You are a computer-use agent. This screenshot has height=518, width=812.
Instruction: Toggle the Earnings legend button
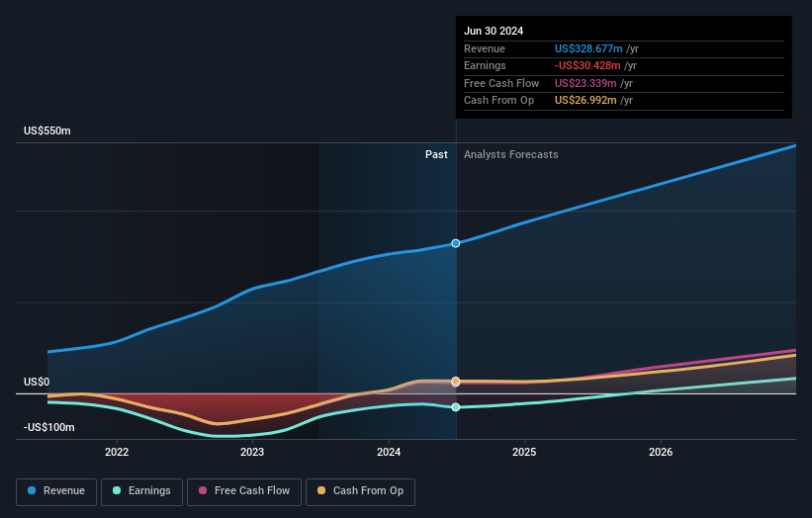pyautogui.click(x=141, y=491)
